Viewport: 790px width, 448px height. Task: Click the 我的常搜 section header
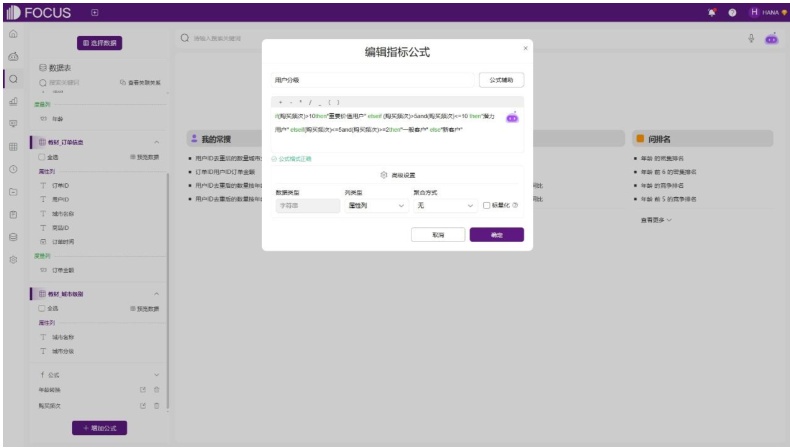pos(216,139)
